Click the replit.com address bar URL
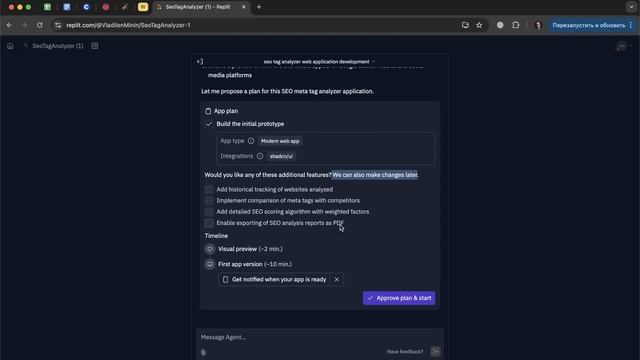This screenshot has width=640, height=360. tap(128, 25)
